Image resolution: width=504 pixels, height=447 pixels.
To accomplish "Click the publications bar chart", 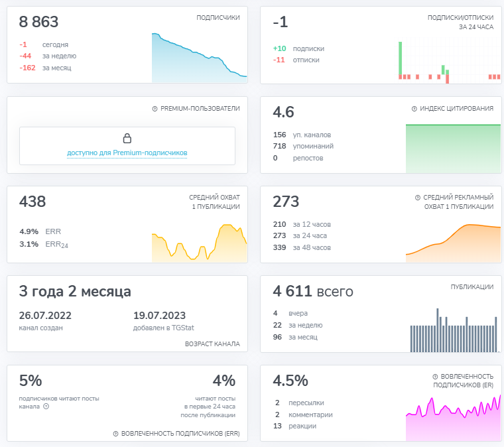I will point(454,330).
